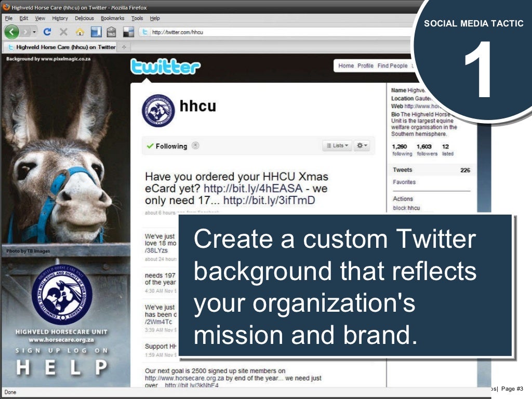Click the Delicious bookmarks toolbar icon
Image resolution: width=532 pixels, height=399 pixels.
(96, 32)
